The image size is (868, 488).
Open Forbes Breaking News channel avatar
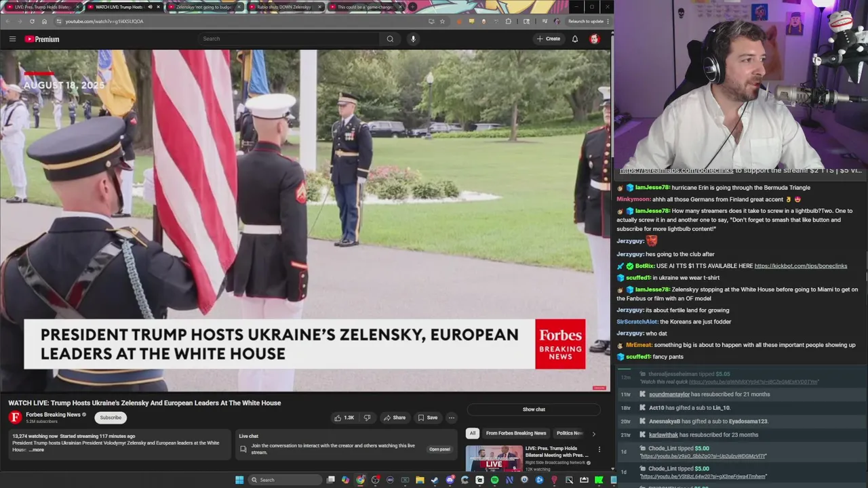tap(15, 418)
